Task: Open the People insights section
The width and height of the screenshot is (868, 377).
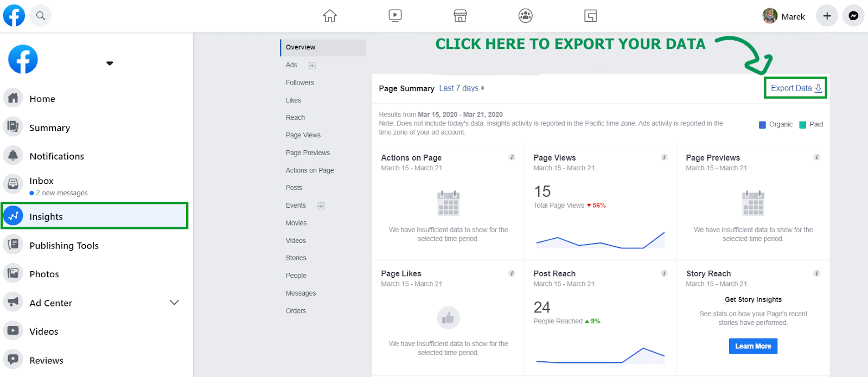Action: coord(296,276)
